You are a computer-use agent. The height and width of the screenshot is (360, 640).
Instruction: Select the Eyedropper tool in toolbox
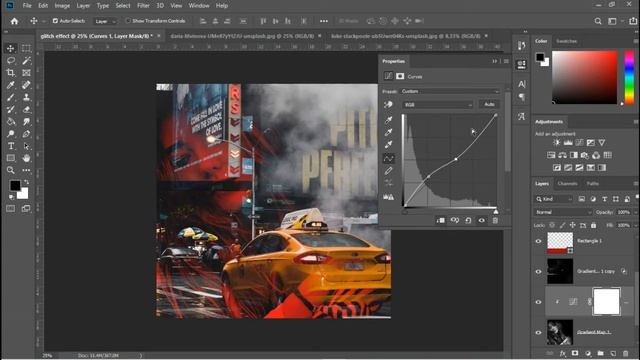point(11,85)
